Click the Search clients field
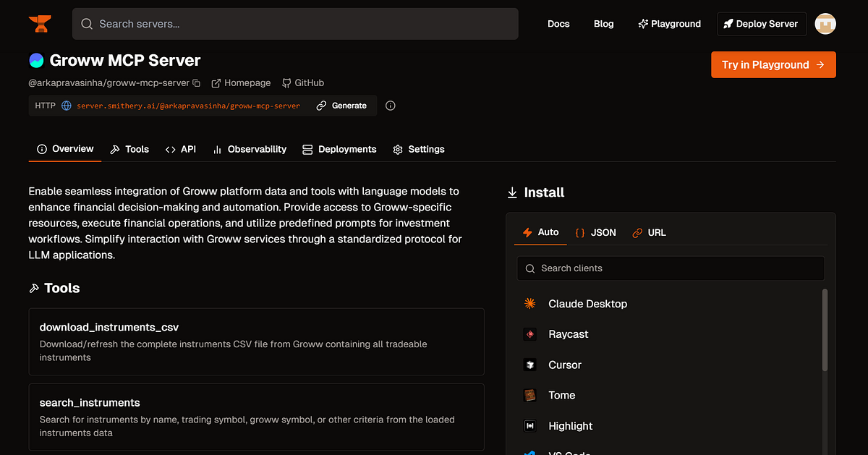868x455 pixels. [x=671, y=268]
